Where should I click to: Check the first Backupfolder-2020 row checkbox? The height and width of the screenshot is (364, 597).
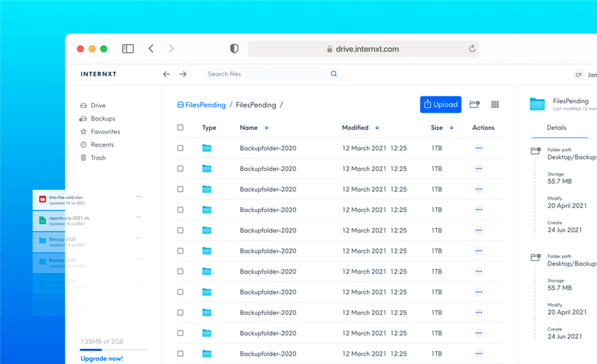(x=180, y=148)
